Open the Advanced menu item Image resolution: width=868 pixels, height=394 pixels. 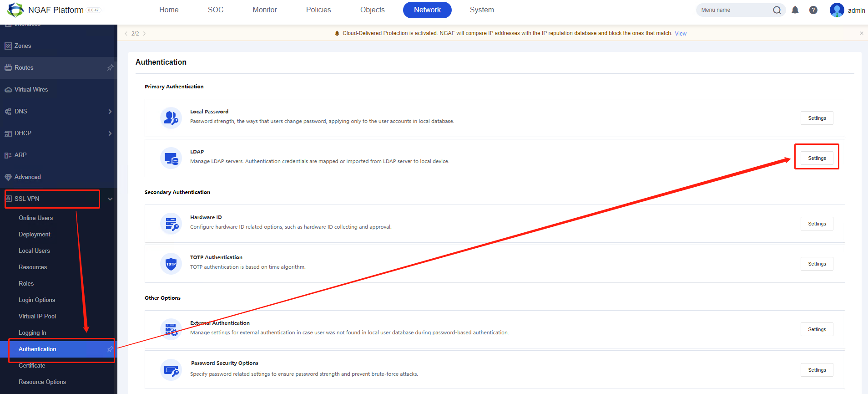(59, 177)
